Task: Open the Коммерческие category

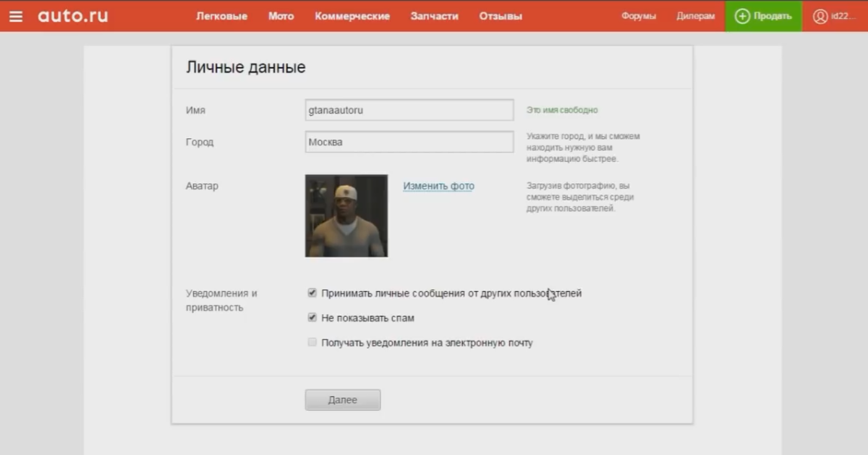Action: [x=352, y=16]
